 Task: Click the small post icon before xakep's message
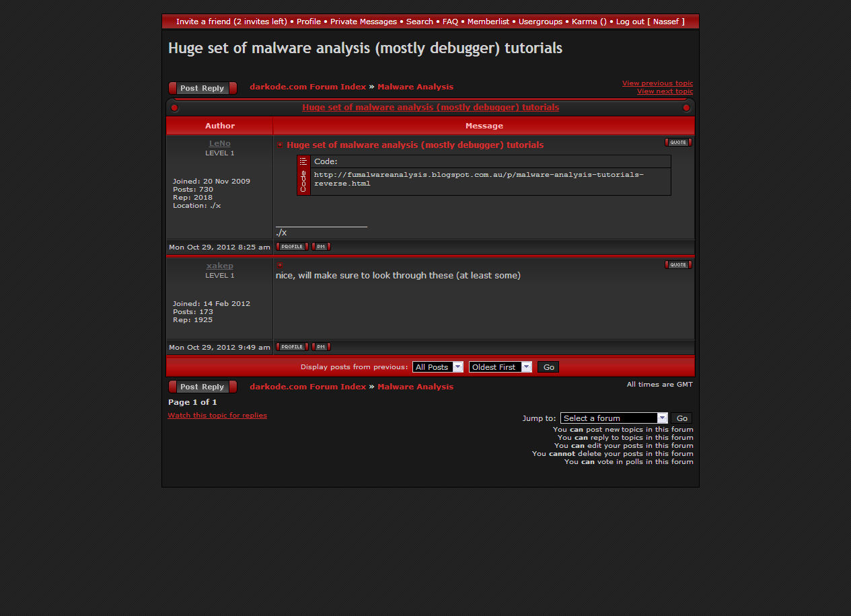pos(280,265)
